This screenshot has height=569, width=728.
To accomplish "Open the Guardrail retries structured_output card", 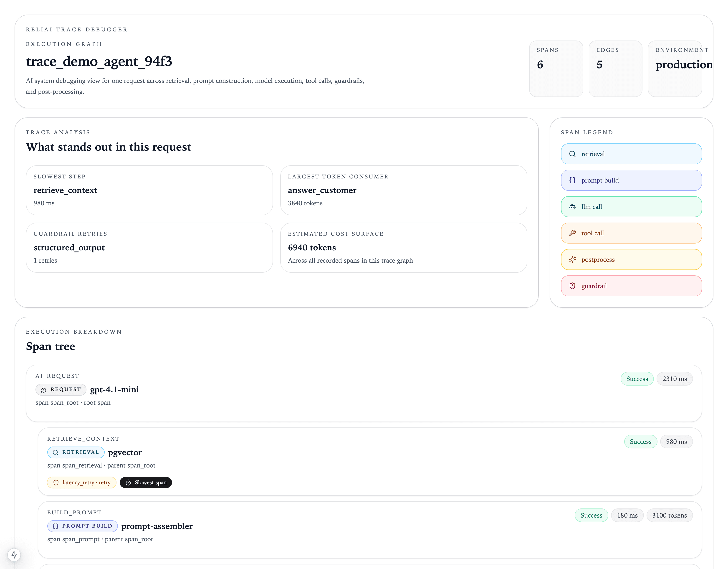I will (x=149, y=247).
